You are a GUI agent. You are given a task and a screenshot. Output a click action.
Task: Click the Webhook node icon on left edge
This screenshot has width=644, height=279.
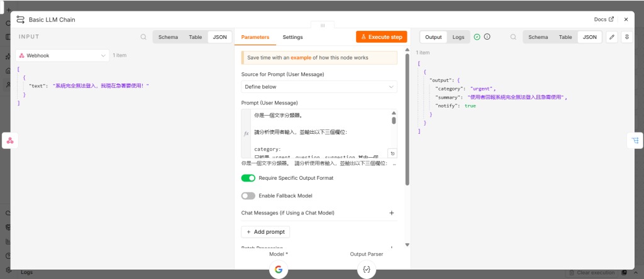point(10,141)
